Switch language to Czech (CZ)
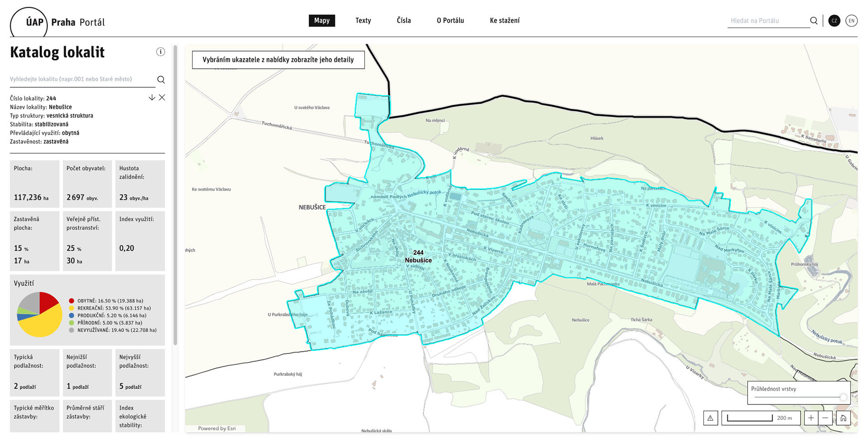The height and width of the screenshot is (437, 868). pyautogui.click(x=834, y=21)
